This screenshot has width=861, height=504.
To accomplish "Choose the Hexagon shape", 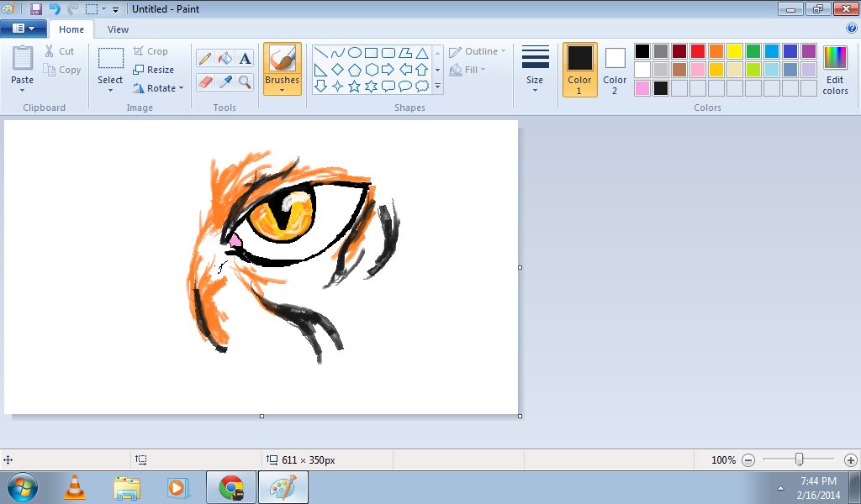I will pos(371,70).
